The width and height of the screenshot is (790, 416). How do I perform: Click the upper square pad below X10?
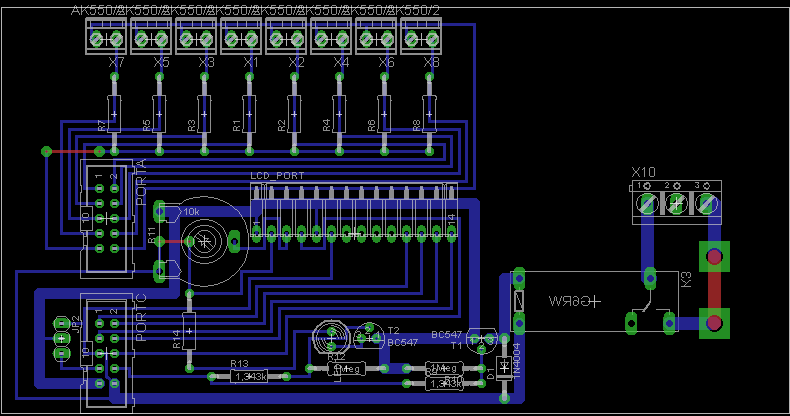[x=714, y=257]
